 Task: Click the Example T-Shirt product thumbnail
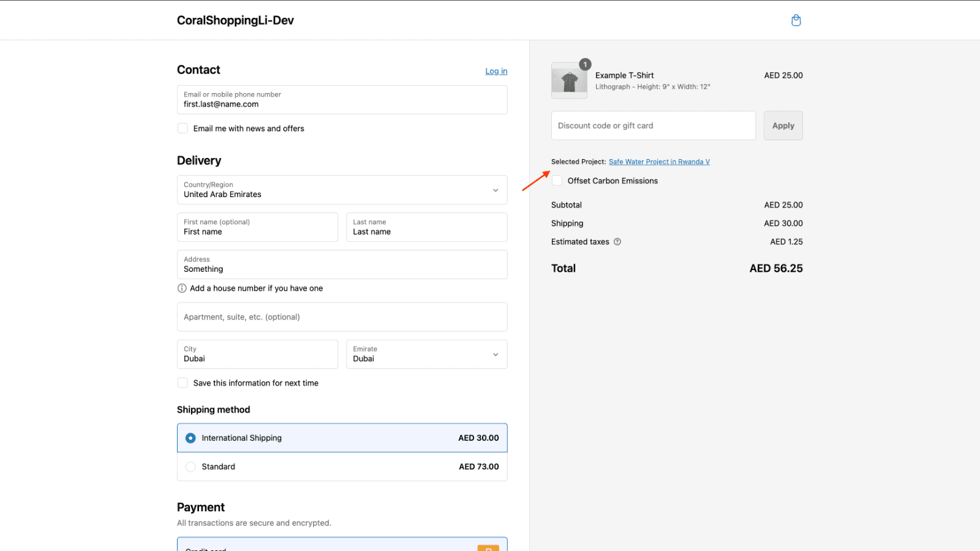point(569,81)
